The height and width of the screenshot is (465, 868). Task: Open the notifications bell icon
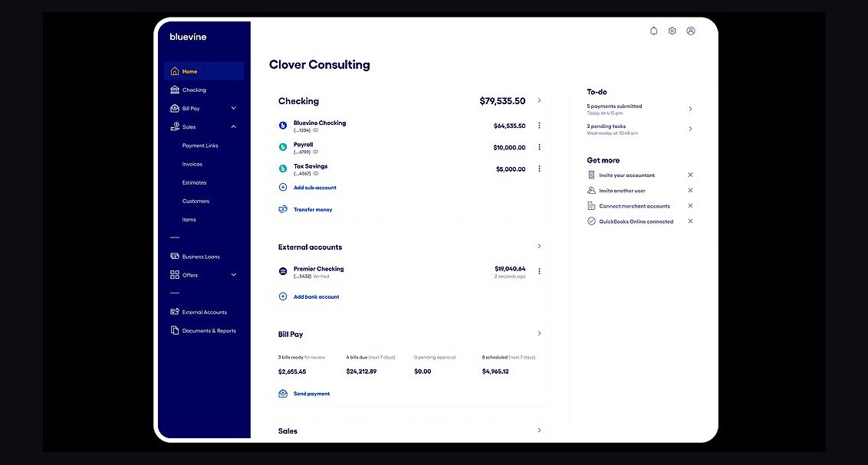(654, 31)
